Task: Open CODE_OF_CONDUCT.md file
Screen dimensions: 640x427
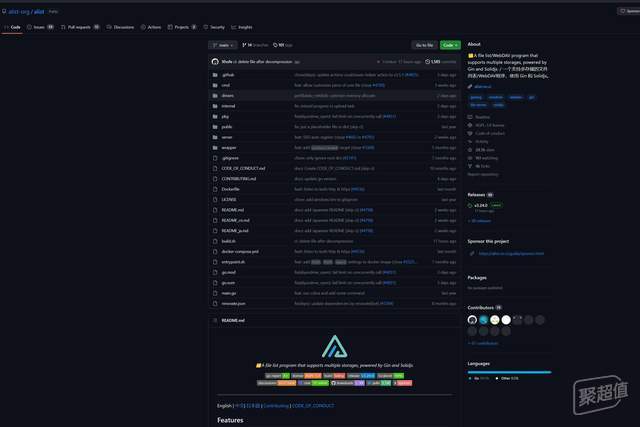Action: click(x=243, y=169)
